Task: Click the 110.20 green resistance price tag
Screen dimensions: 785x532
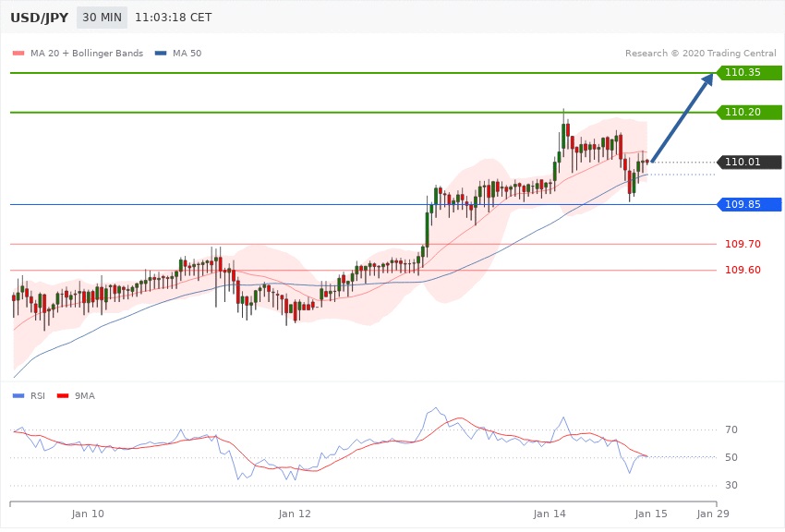Action: tap(749, 112)
